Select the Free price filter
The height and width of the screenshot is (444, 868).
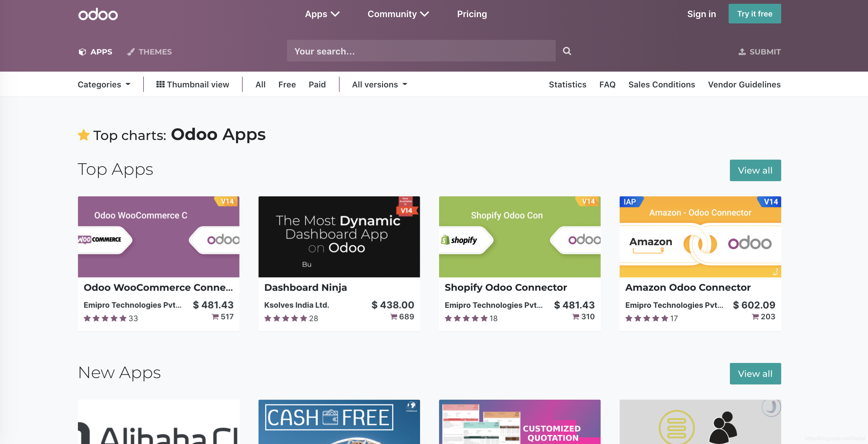(287, 85)
